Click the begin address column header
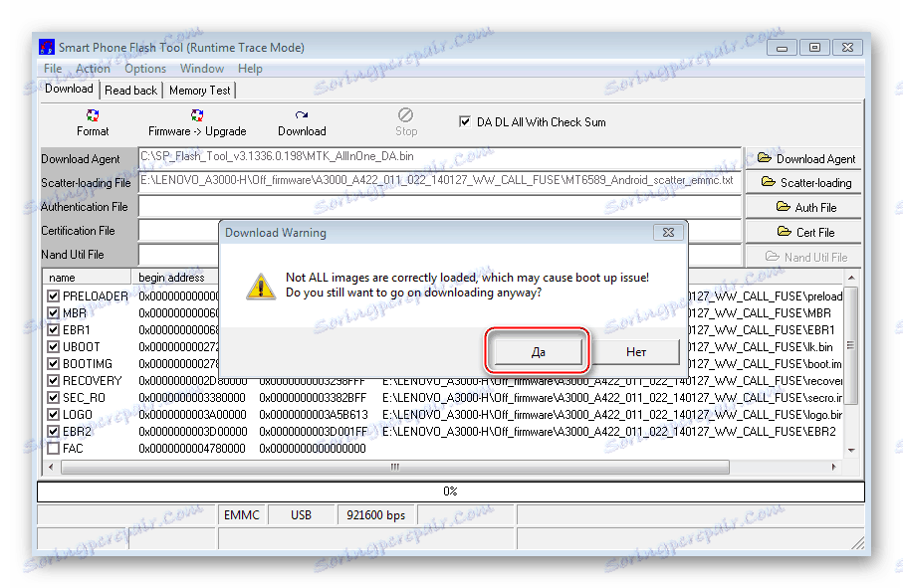Viewport: 903px width, 588px height. 175,278
